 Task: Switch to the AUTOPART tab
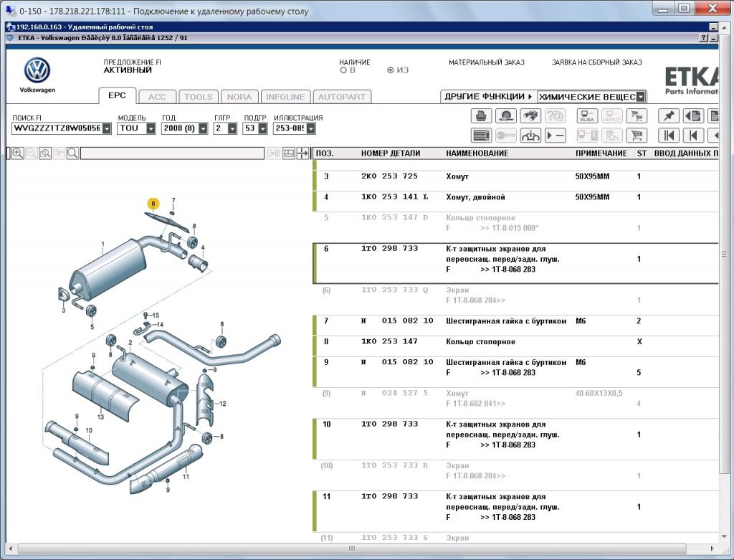tap(342, 97)
